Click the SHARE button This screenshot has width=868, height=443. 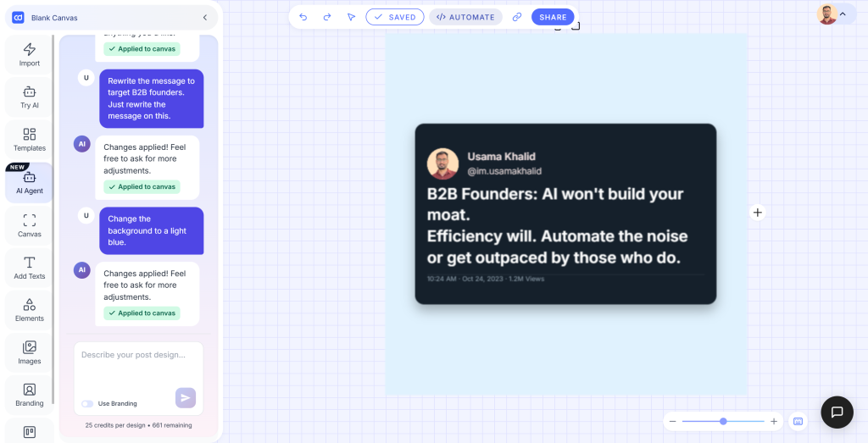[x=553, y=17]
